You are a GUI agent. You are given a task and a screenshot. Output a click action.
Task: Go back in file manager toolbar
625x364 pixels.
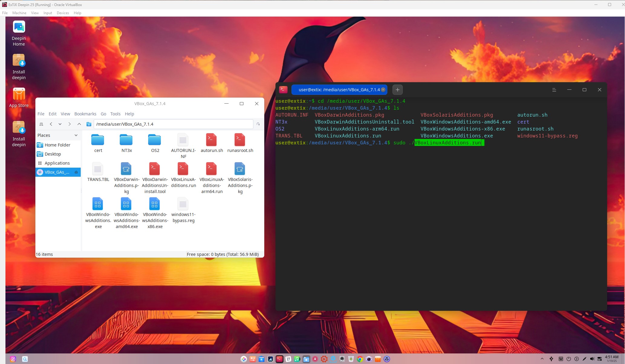tap(51, 124)
